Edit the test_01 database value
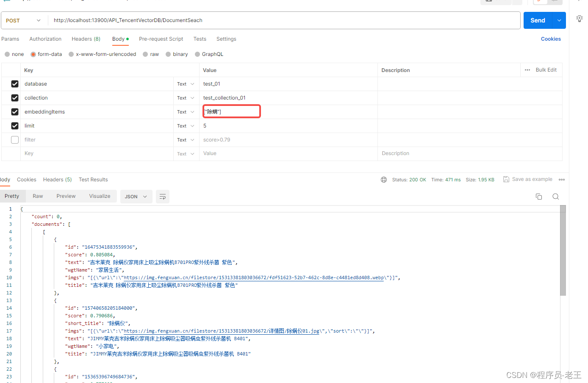This screenshot has width=588, height=383. tap(288, 84)
